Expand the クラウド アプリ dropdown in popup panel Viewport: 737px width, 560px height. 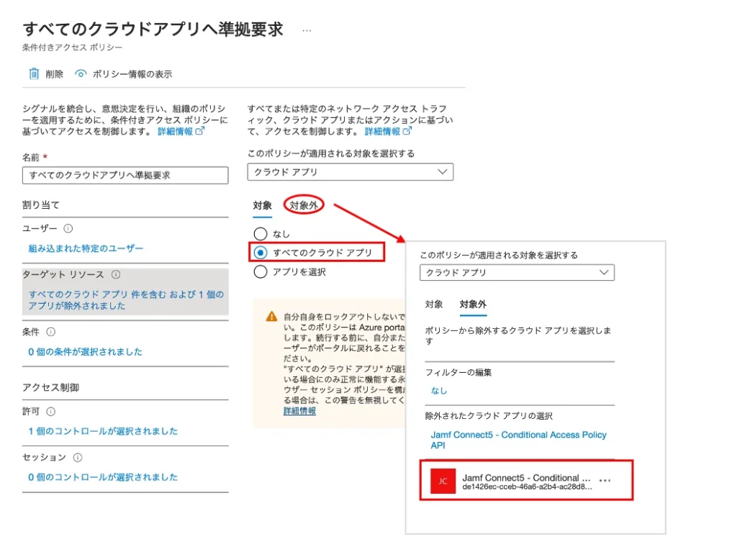[x=517, y=273]
